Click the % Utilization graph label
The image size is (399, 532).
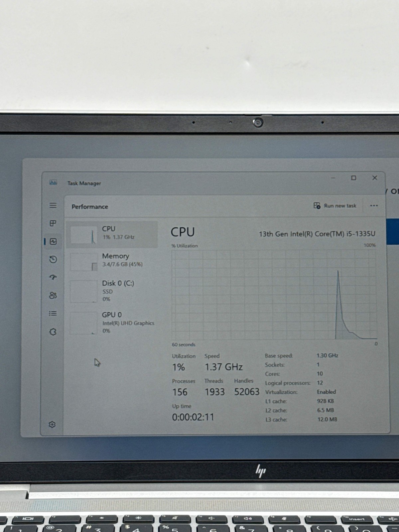point(185,246)
